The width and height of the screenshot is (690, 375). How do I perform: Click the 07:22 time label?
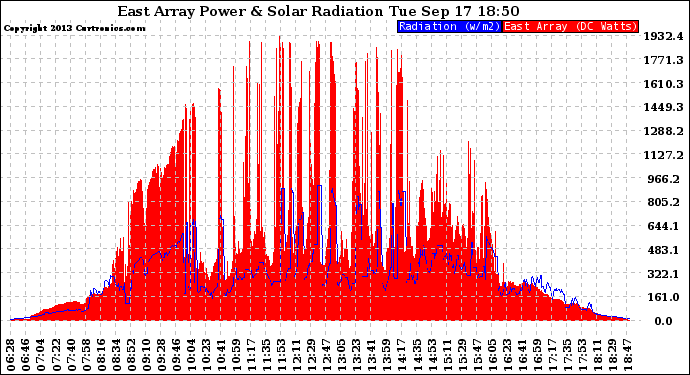56,354
